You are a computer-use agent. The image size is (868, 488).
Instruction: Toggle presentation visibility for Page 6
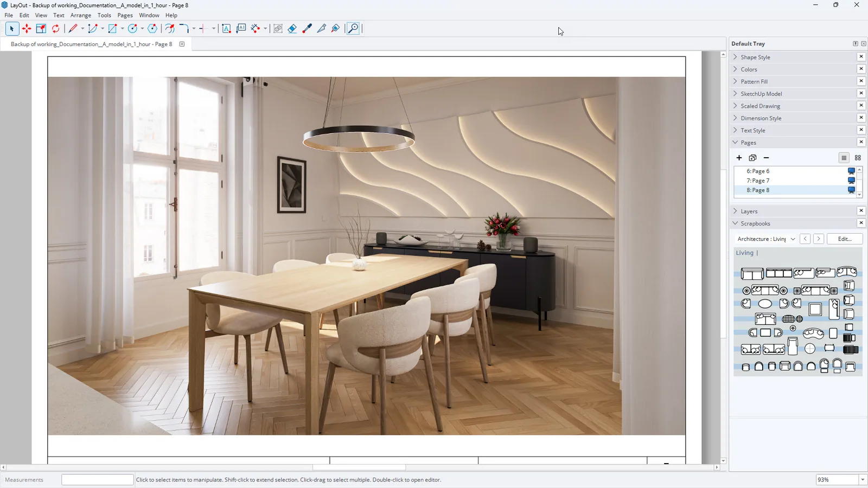pos(851,171)
